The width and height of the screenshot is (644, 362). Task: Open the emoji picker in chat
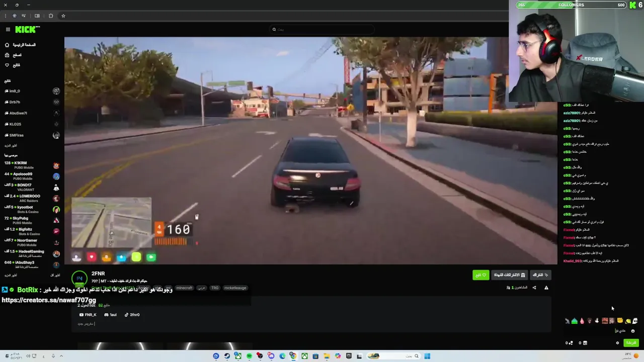[633, 331]
